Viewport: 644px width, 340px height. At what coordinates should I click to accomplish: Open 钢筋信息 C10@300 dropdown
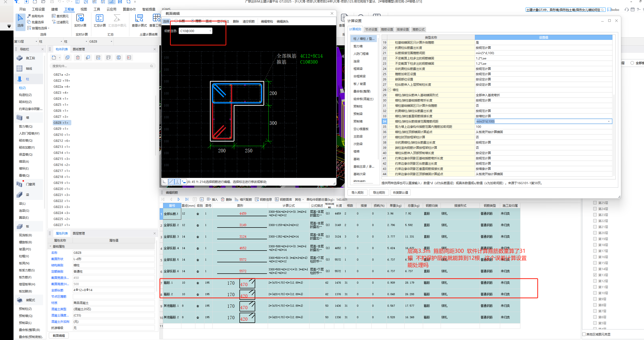pyautogui.click(x=210, y=31)
